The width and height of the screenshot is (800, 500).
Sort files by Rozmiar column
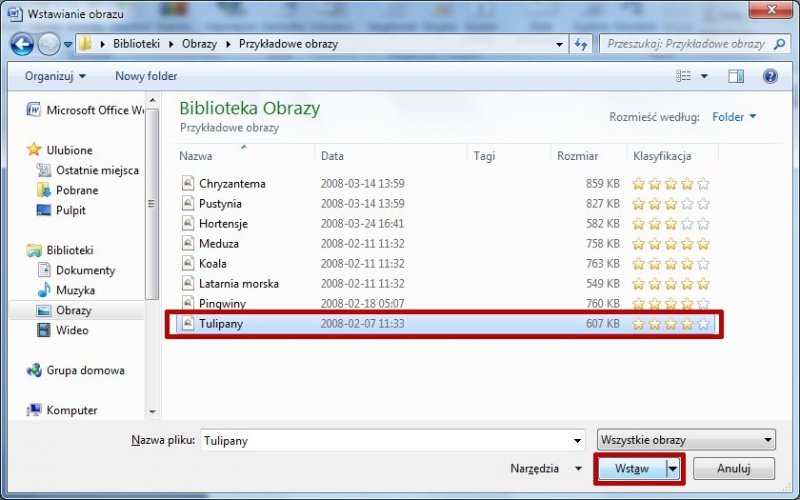point(578,156)
